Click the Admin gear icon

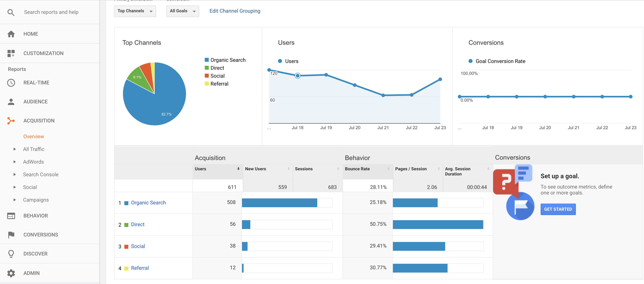pos(11,273)
